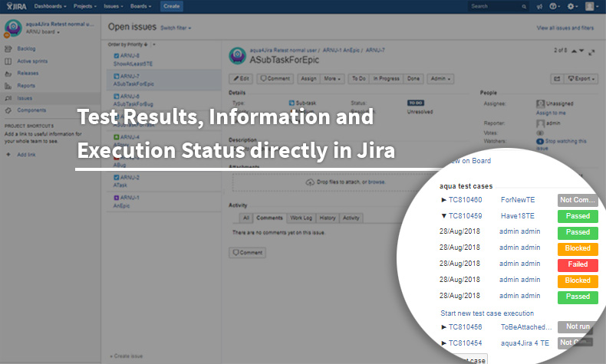Expand test case TC810460 row

(443, 200)
